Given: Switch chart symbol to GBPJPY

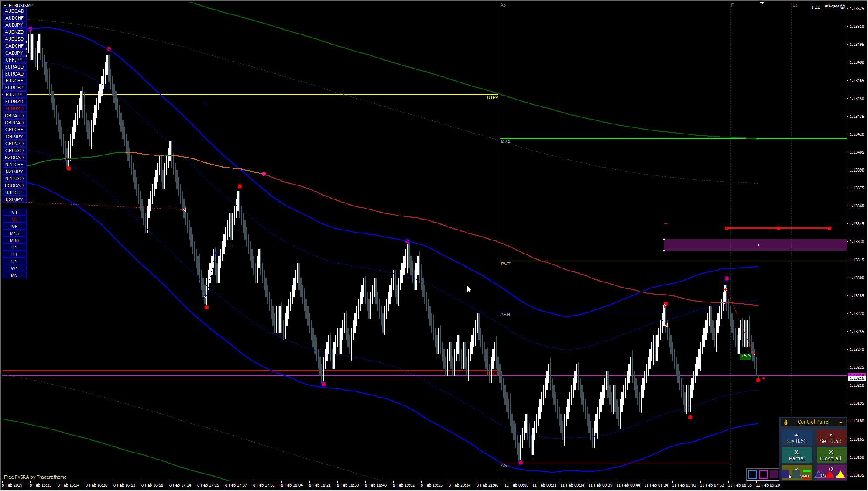Looking at the screenshot, I should coord(14,137).
